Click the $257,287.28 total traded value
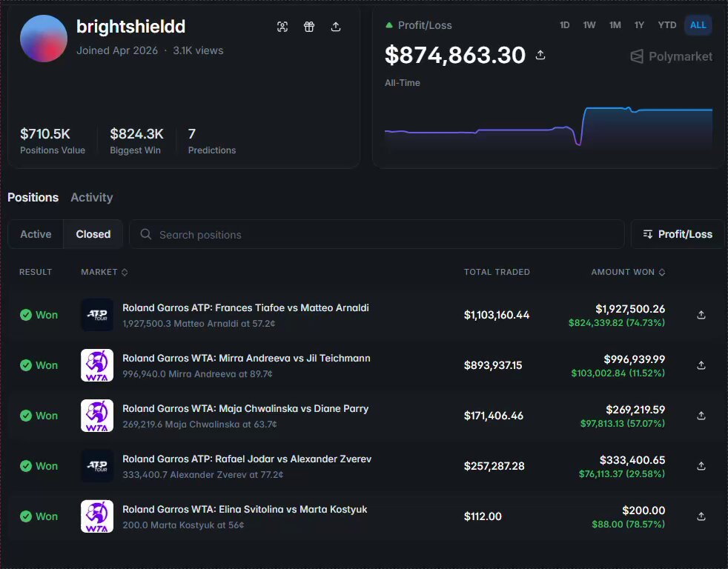728x569 pixels. click(494, 466)
